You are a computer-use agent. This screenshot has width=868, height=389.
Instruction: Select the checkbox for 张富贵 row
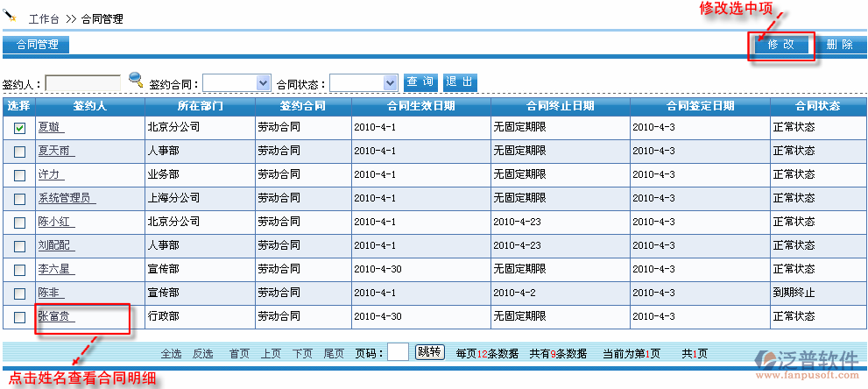click(x=19, y=316)
